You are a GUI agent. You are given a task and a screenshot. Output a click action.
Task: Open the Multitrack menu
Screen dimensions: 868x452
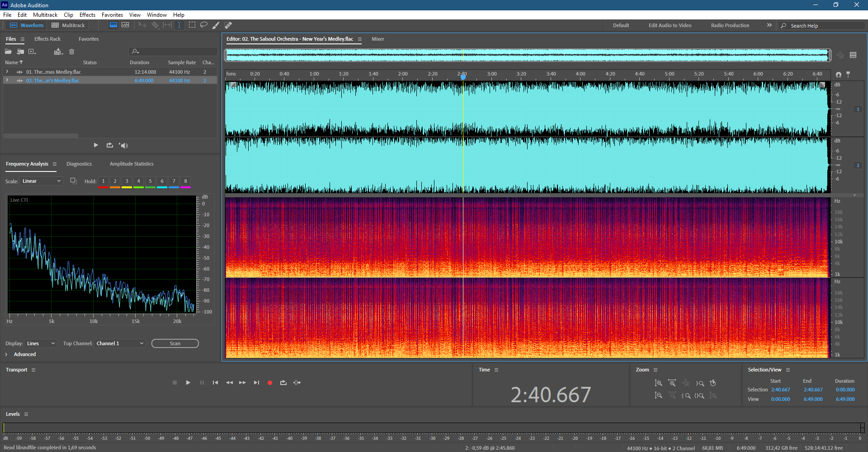point(45,15)
